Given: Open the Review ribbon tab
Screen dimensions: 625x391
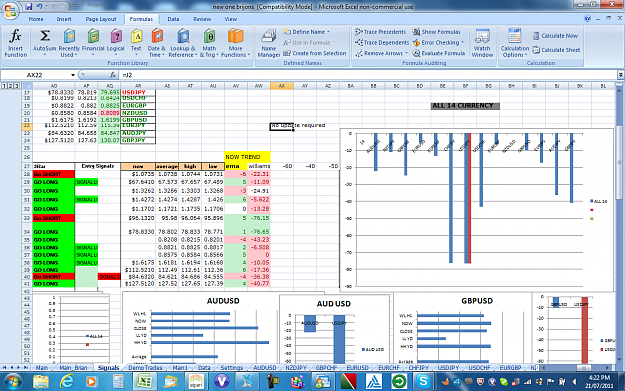Looking at the screenshot, I should 202,19.
